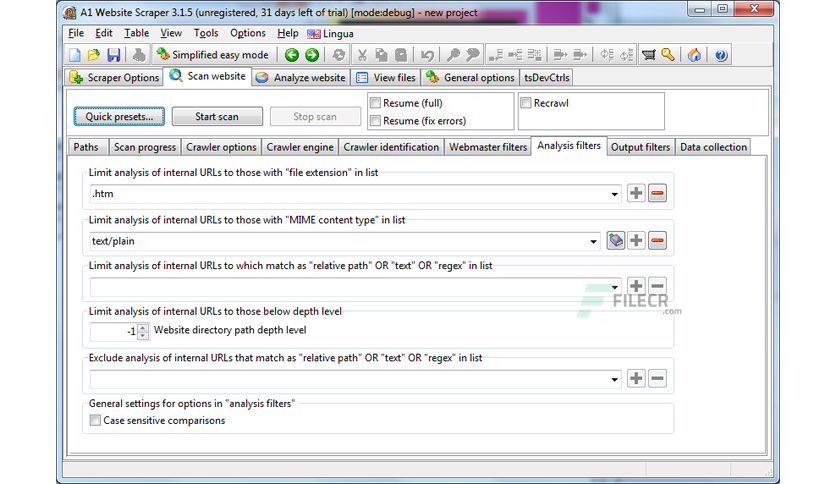Remove item from exclude analysis list
The image size is (836, 484).
pos(657,378)
